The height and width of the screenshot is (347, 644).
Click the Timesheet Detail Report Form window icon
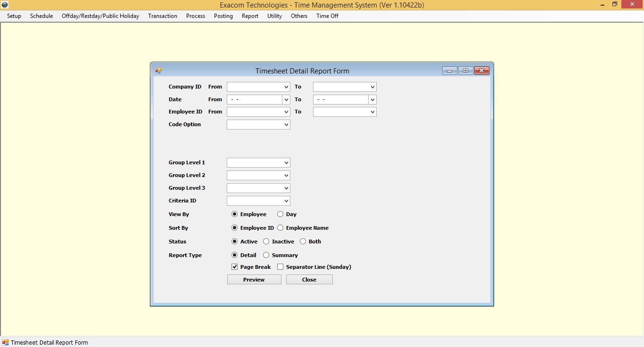158,71
